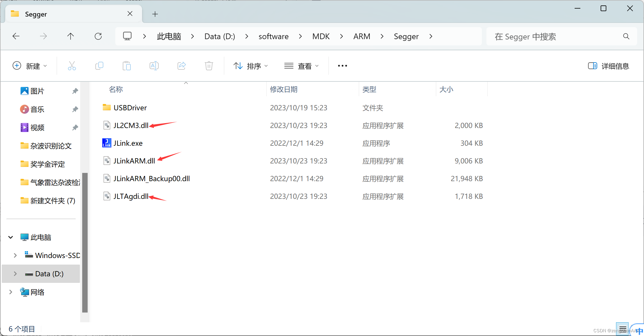
Task: Open 音乐 in the sidebar
Action: coord(37,109)
